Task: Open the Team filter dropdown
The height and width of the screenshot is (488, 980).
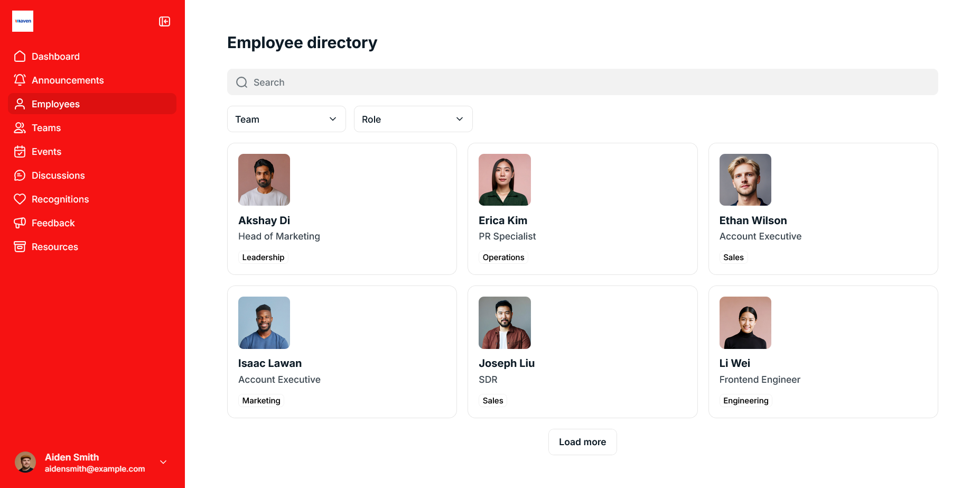Action: pyautogui.click(x=286, y=119)
